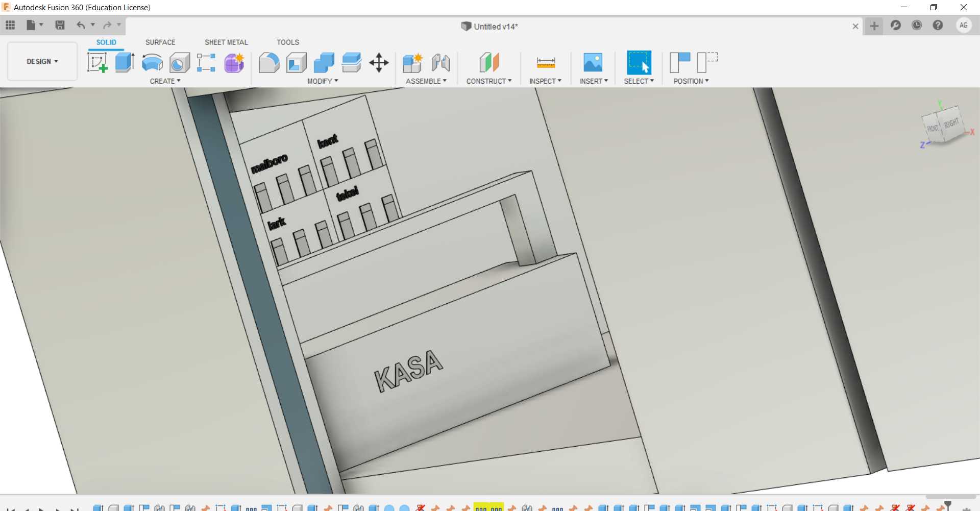Select the malboro label in the model
This screenshot has height=511, width=980.
pos(269,163)
